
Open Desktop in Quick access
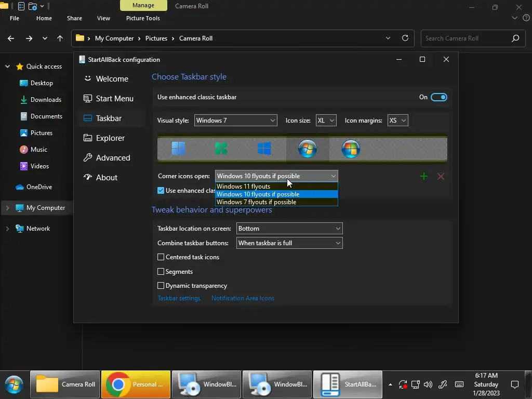[42, 83]
